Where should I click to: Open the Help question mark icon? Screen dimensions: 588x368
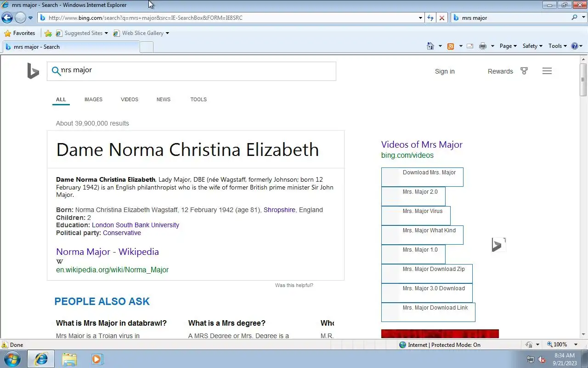(574, 46)
